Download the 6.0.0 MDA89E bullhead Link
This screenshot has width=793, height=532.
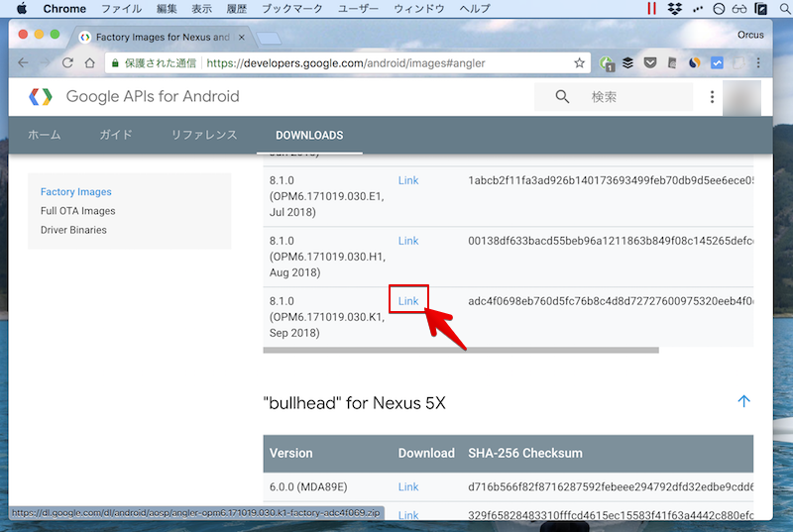(408, 487)
